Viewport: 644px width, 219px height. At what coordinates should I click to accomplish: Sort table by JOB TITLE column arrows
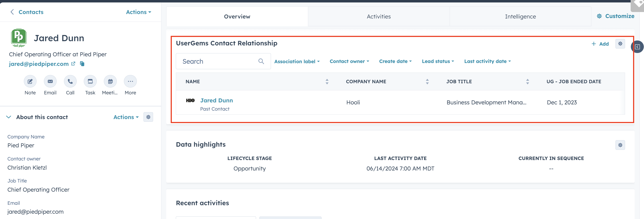527,81
